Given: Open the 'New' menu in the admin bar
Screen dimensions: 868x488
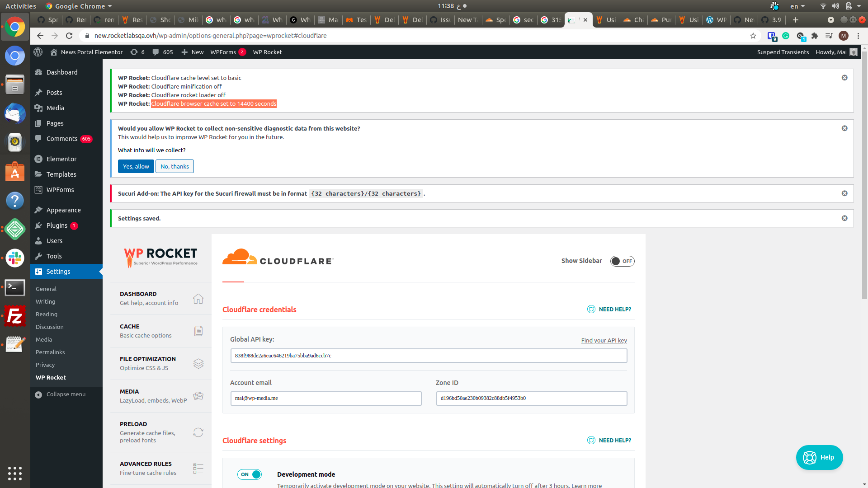Looking at the screenshot, I should (192, 52).
